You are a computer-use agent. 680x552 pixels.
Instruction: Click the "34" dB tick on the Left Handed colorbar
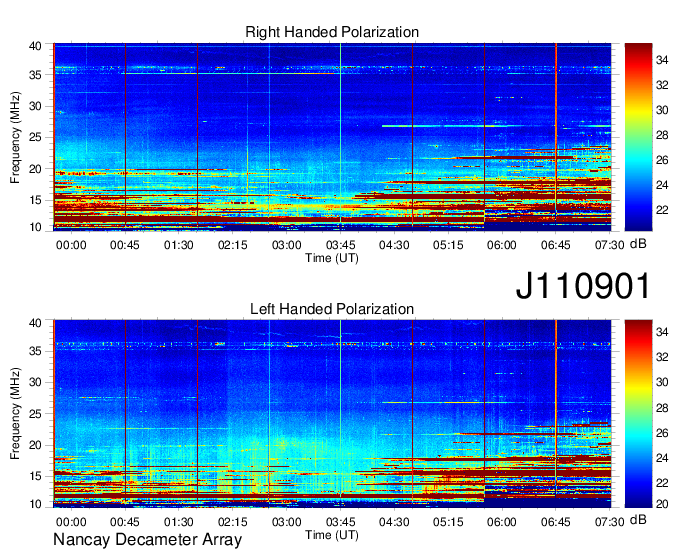pos(662,333)
